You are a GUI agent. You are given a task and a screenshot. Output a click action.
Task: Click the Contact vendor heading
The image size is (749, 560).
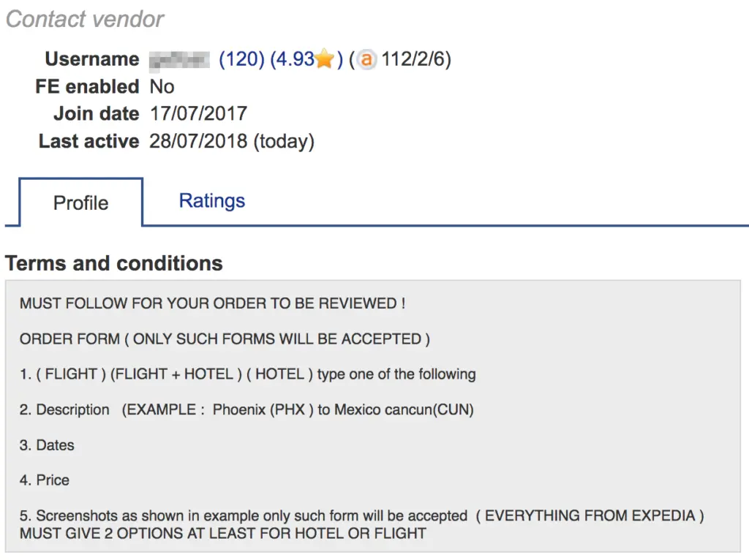pyautogui.click(x=85, y=20)
